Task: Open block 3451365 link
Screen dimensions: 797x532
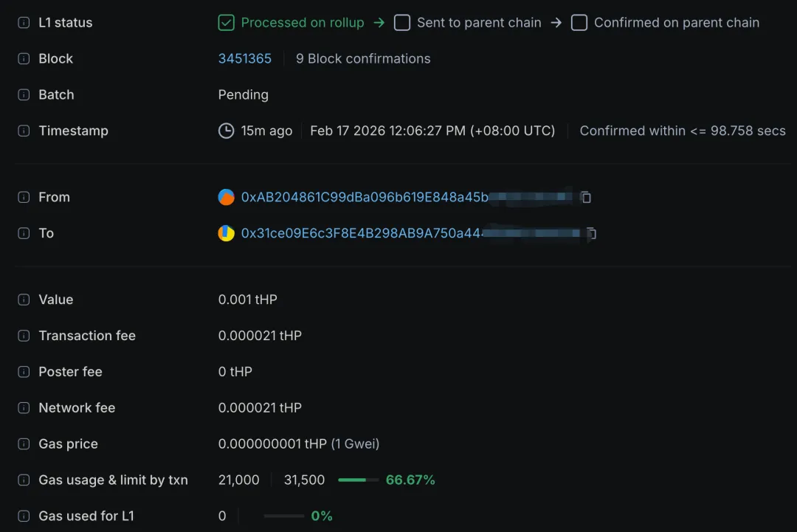Action: [245, 59]
